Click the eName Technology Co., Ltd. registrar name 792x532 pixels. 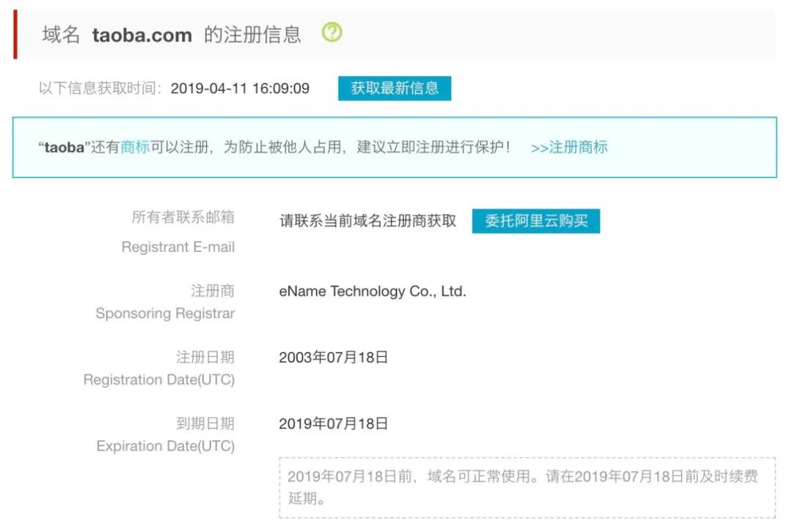(x=373, y=291)
